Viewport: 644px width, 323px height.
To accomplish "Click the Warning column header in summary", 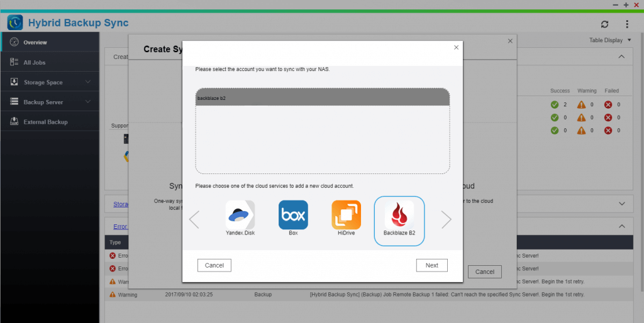I will pyautogui.click(x=587, y=90).
